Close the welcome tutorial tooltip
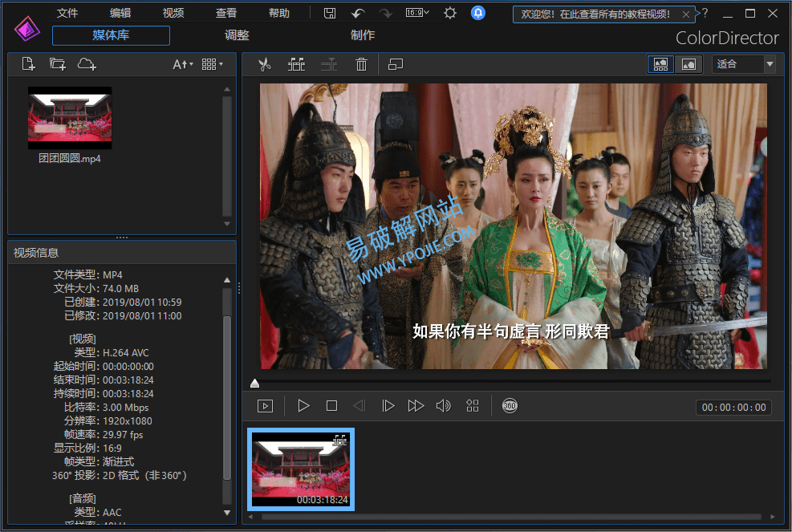 [x=686, y=14]
